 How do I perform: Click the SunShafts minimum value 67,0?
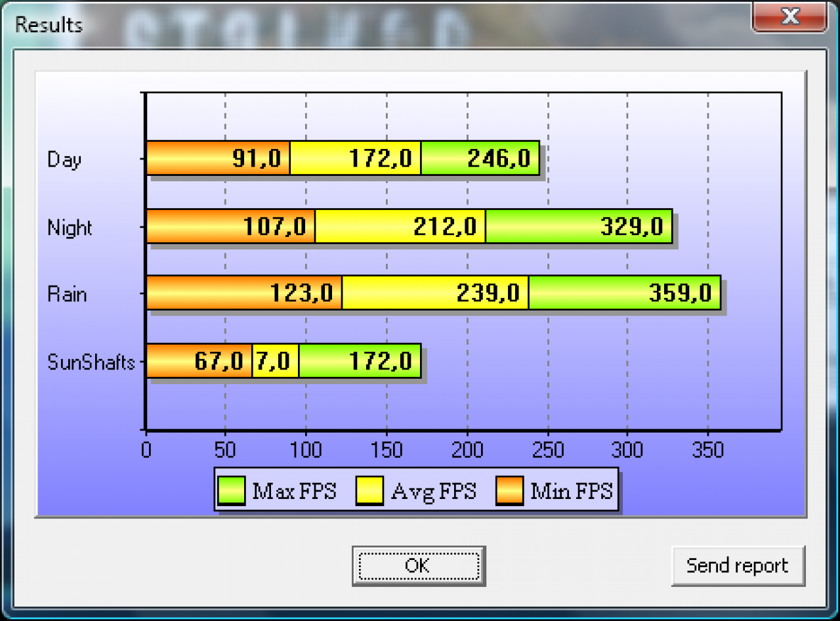point(219,360)
